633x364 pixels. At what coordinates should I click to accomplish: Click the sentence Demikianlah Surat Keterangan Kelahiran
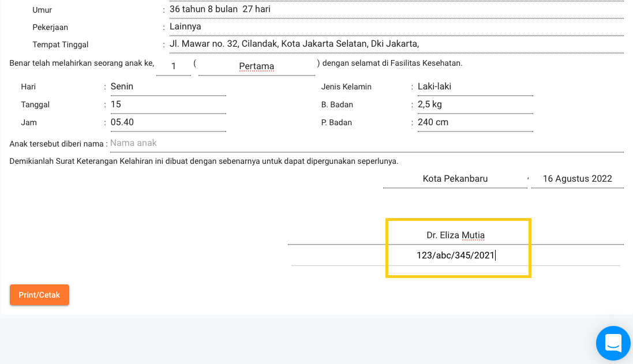click(x=204, y=161)
